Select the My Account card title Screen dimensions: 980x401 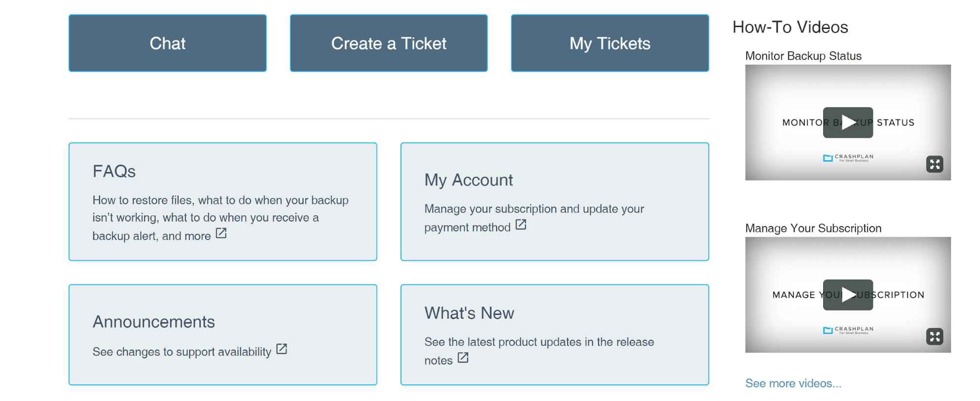469,180
